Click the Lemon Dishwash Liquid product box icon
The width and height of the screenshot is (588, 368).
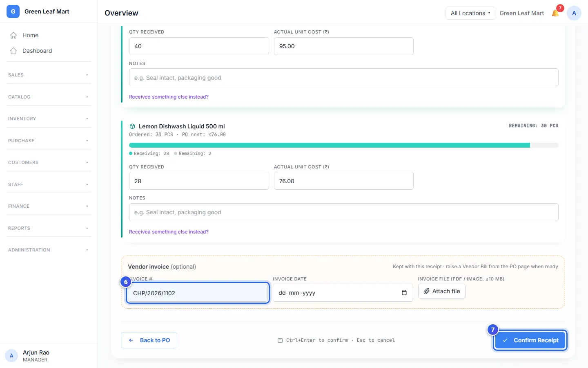point(132,126)
